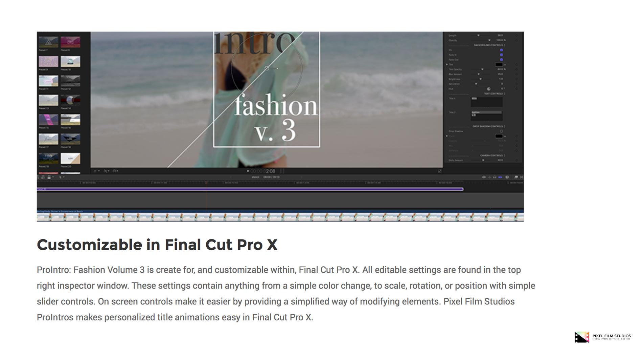This screenshot has height=359, width=644.
Task: Click the Tint Opacity value 40.0 %
Action: pos(501,69)
